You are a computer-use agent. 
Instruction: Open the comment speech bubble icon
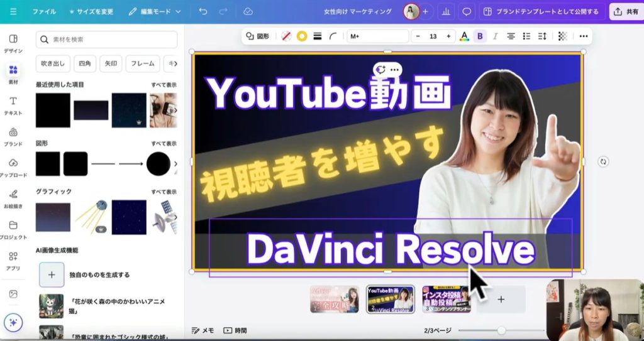pos(467,11)
